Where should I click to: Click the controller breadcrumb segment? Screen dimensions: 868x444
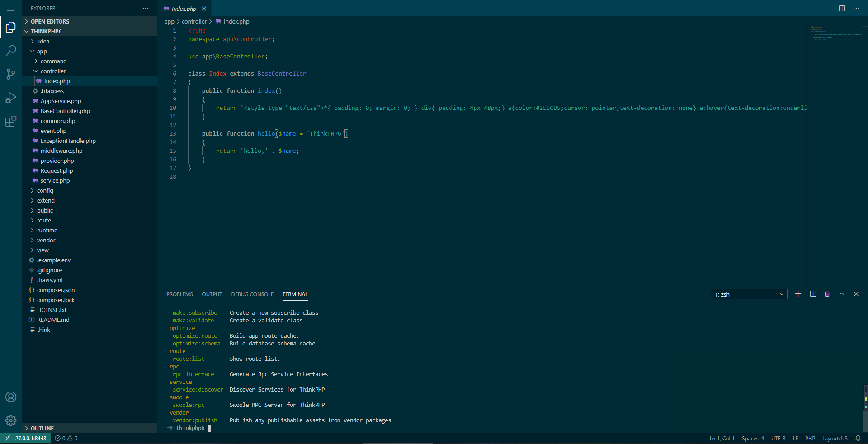(194, 21)
